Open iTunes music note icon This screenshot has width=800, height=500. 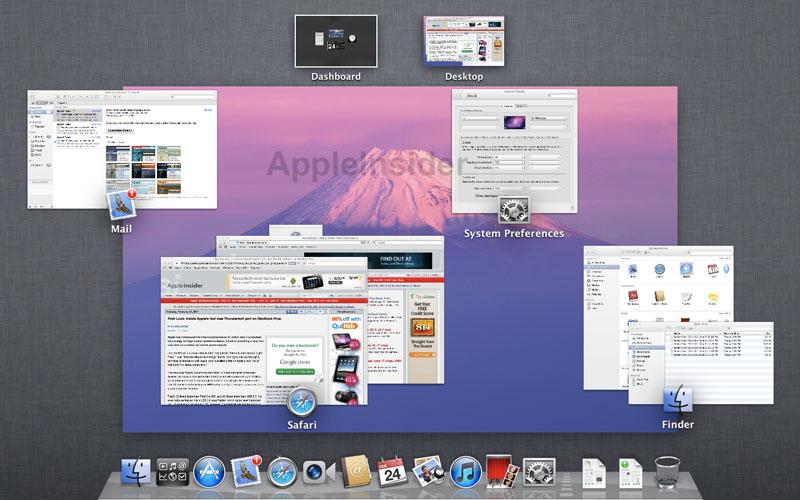(465, 472)
